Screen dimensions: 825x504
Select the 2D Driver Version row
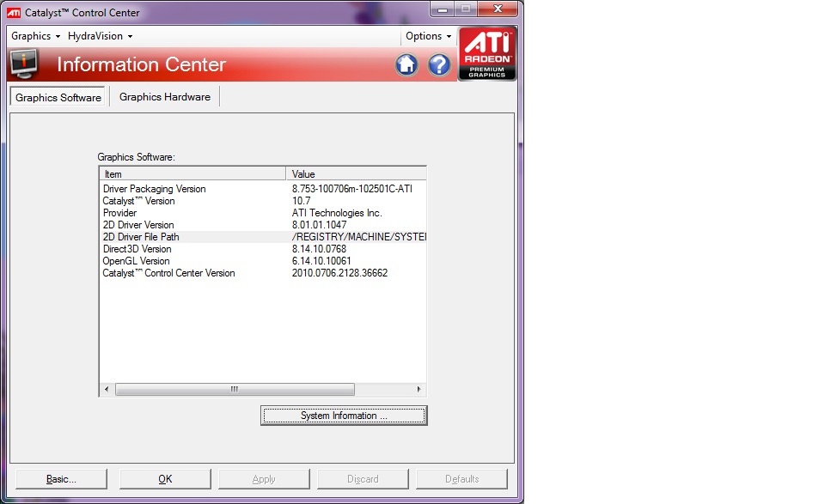coord(263,225)
